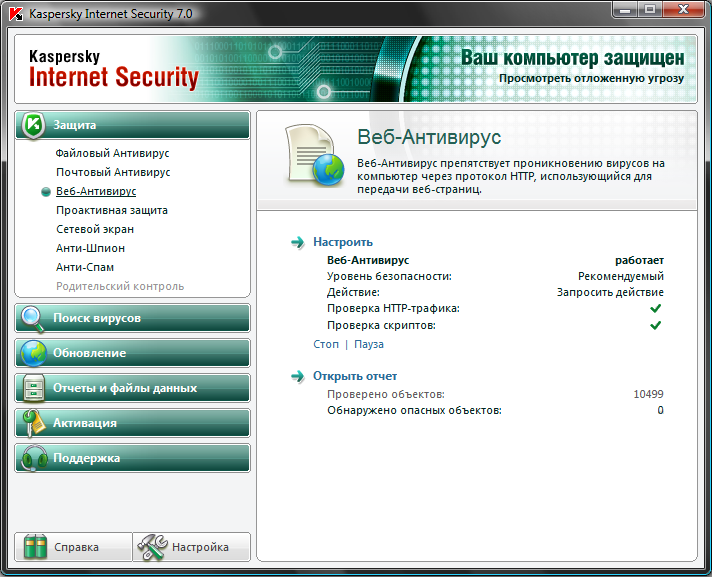Viewport: 712px width, 577px height.
Task: Click the Отчеты и файлы данных cabinet icon
Action: (33, 388)
